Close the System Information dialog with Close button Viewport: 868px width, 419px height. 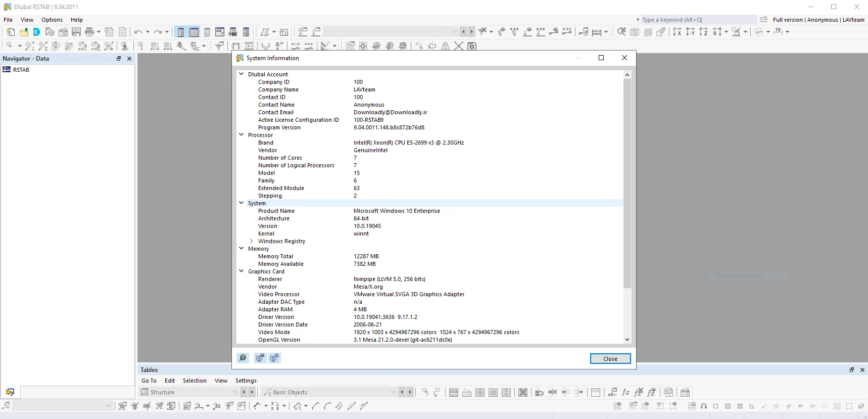610,359
